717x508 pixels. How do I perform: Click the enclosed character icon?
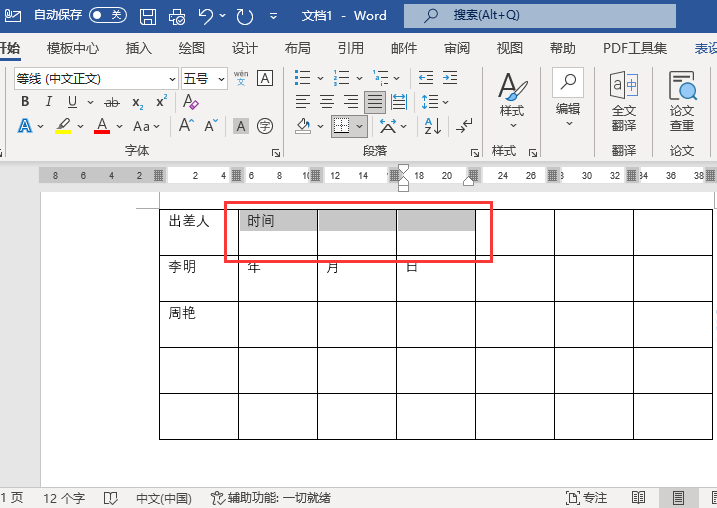(x=265, y=126)
